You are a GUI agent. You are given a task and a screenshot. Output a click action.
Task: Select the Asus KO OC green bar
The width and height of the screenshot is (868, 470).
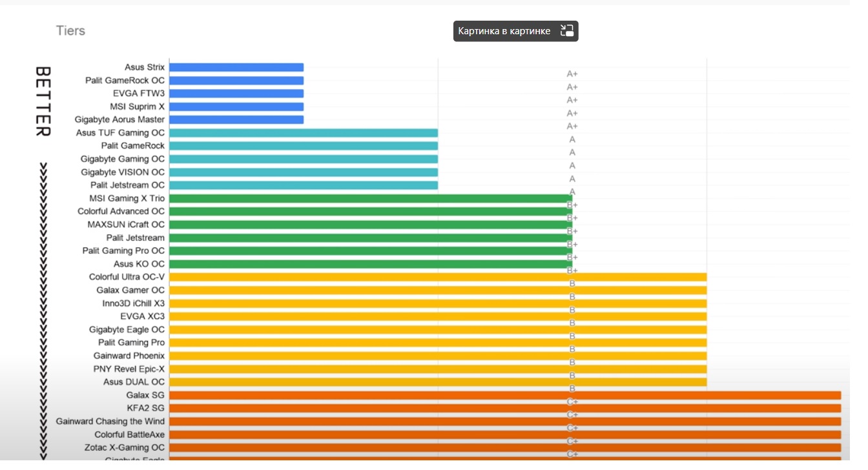[369, 264]
